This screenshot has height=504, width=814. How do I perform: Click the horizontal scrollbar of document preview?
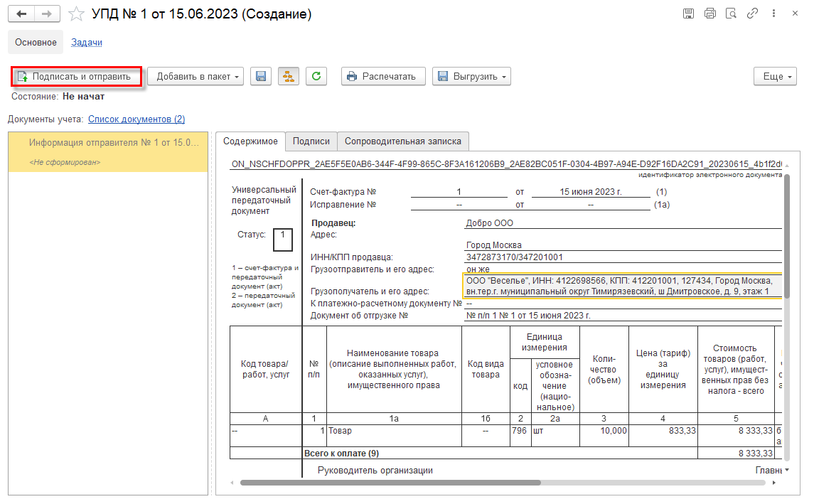pyautogui.click(x=390, y=483)
